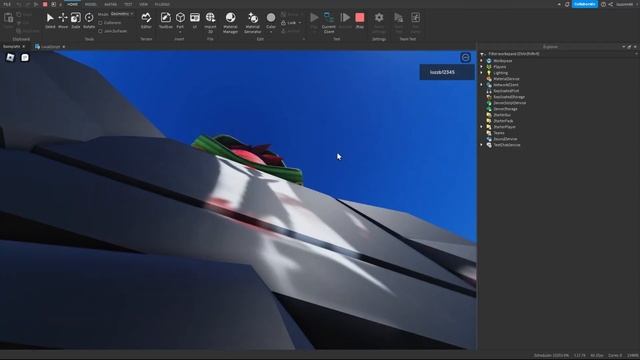Click the notifications bell icon
This screenshot has height=360, width=640.
point(567,4)
